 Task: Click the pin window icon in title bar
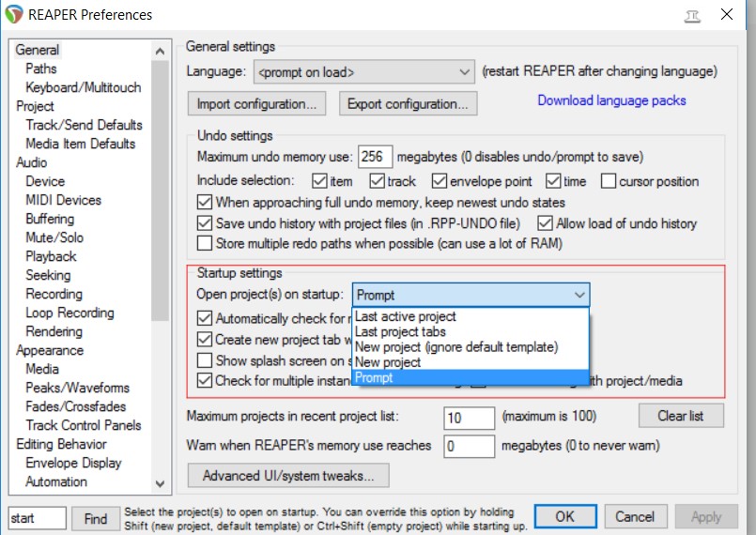point(692,17)
